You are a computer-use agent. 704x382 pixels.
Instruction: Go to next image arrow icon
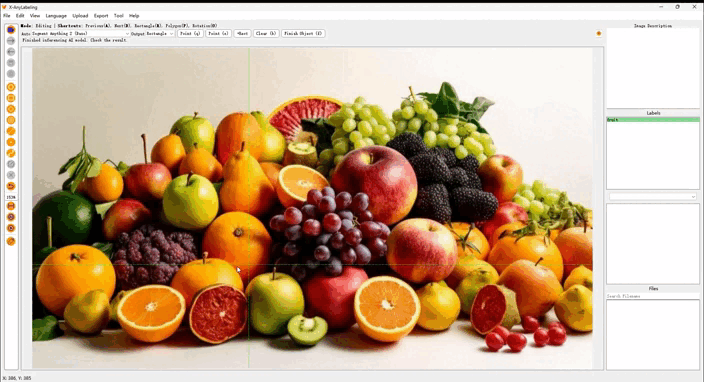coord(11,41)
